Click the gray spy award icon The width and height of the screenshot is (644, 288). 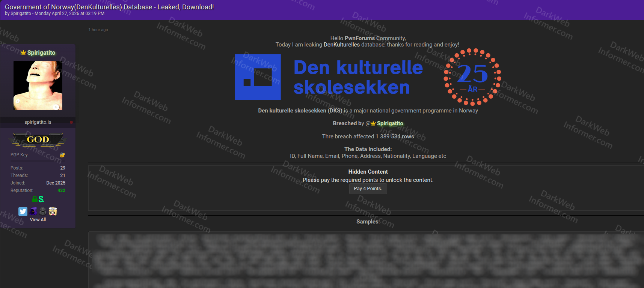[x=43, y=211]
